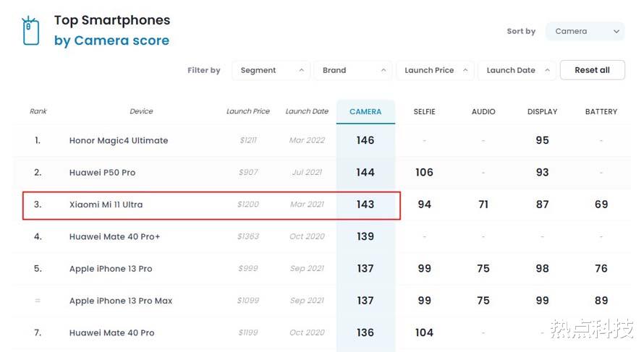The image size is (644, 352).
Task: Expand the Brand filter dropdown
Action: pos(354,70)
